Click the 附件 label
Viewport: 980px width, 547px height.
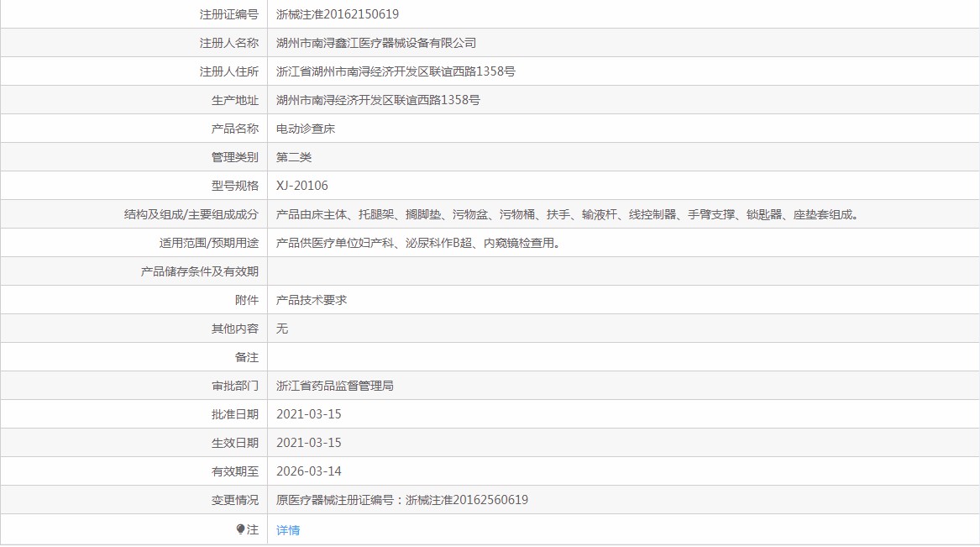pos(247,300)
